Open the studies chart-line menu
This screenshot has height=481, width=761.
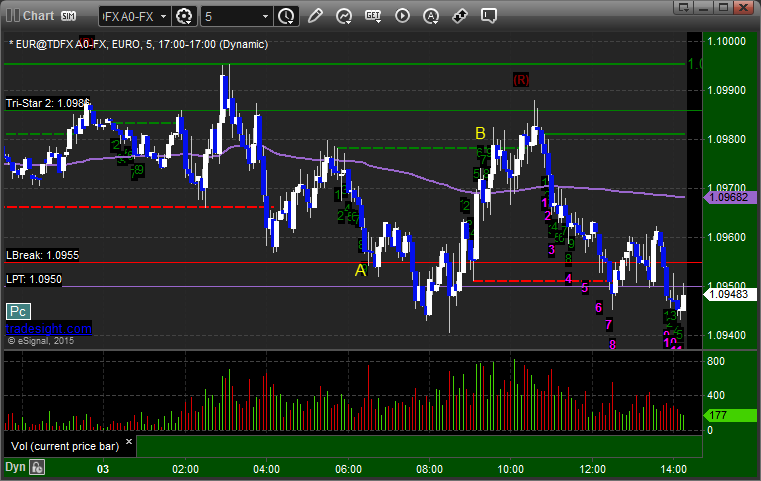[x=344, y=16]
